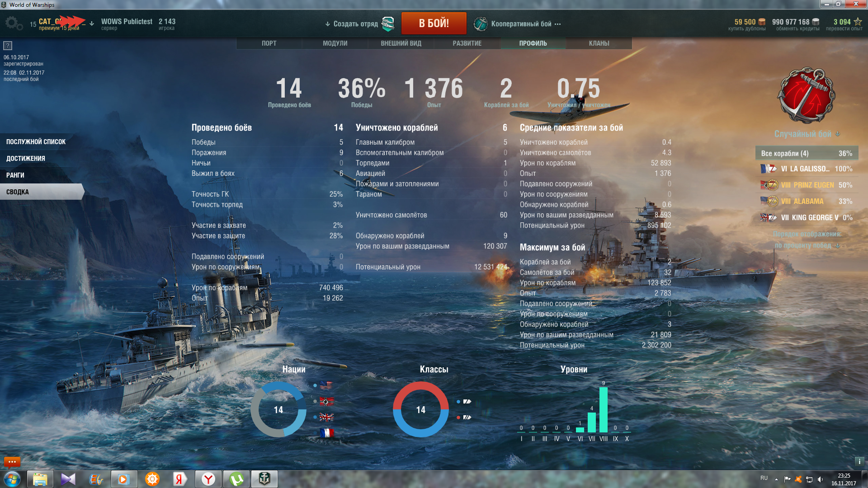The image size is (868, 488).
Task: Open uTorrent taskbar icon
Action: pos(236,479)
